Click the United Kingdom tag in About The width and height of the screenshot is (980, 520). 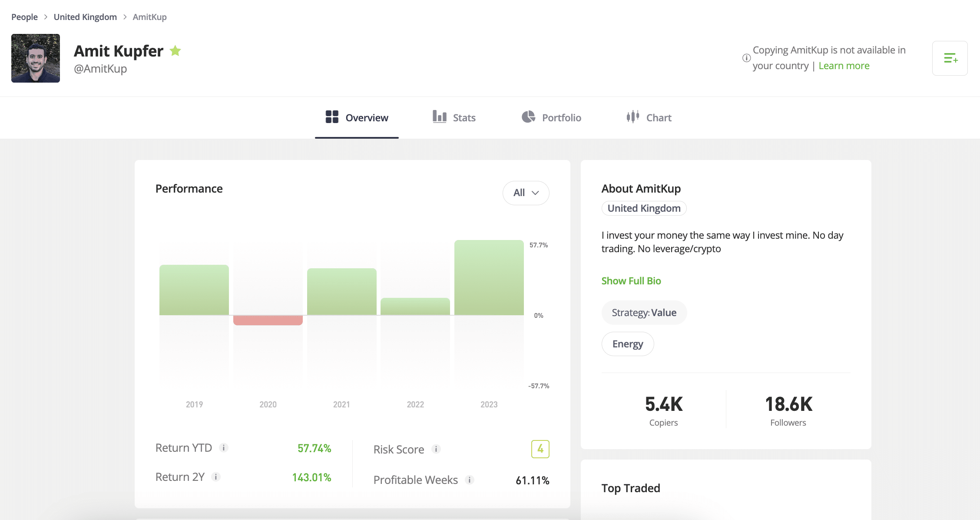644,208
